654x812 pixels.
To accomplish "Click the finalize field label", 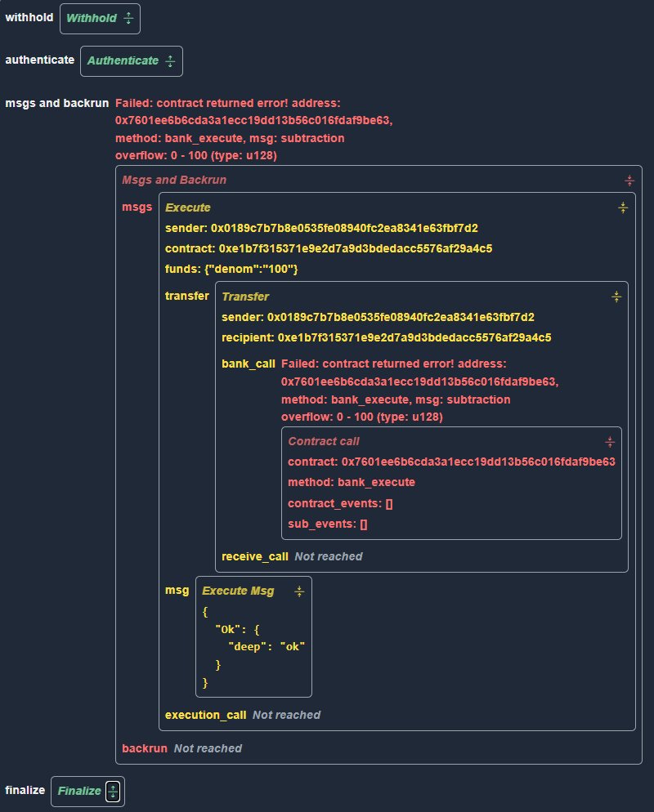I will pyautogui.click(x=25, y=790).
